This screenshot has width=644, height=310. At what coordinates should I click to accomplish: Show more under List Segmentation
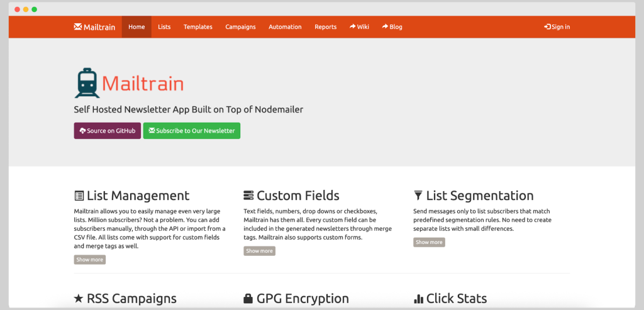(x=429, y=242)
